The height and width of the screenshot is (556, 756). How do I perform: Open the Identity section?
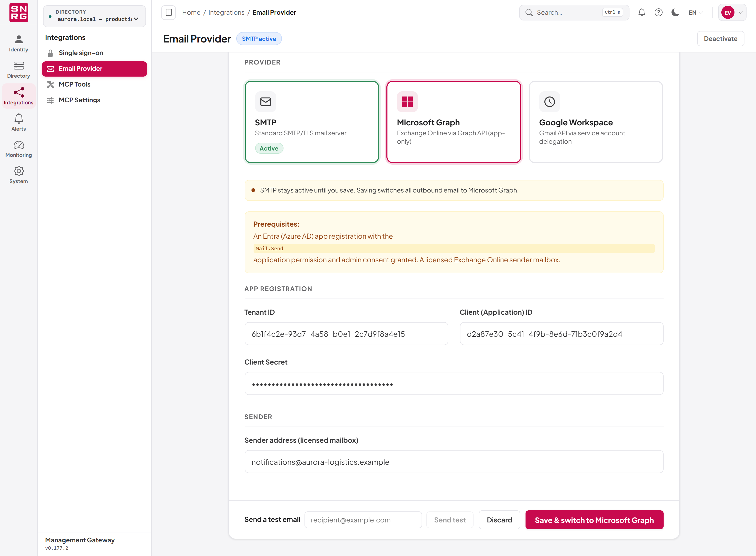click(19, 44)
